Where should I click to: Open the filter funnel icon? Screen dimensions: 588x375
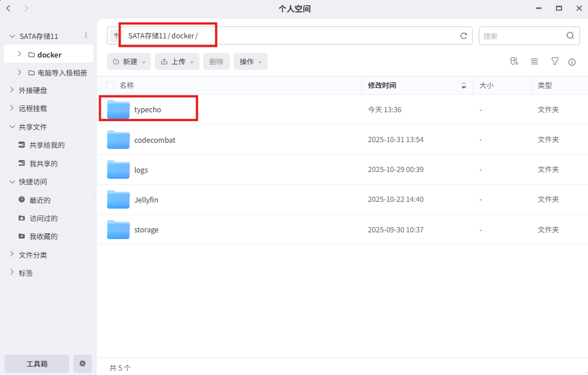pos(555,61)
